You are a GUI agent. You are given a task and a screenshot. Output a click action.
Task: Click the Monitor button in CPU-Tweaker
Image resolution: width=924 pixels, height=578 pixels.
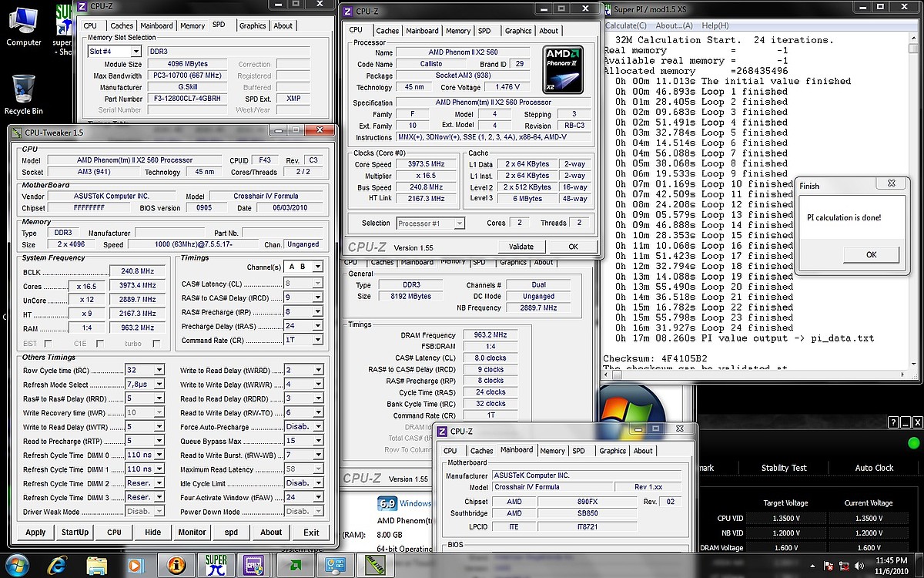pos(192,532)
